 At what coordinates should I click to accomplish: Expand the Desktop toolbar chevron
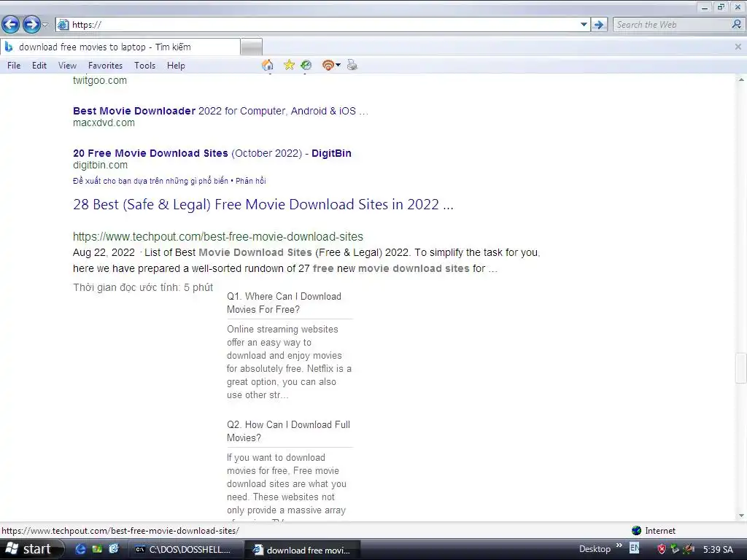click(619, 545)
